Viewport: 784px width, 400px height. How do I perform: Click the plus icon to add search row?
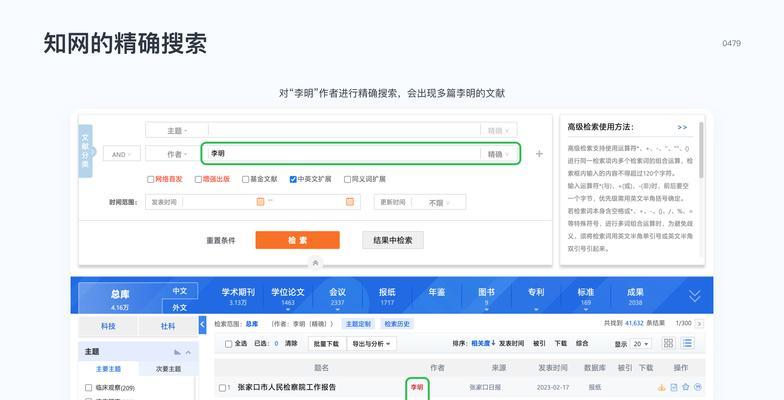[539, 154]
